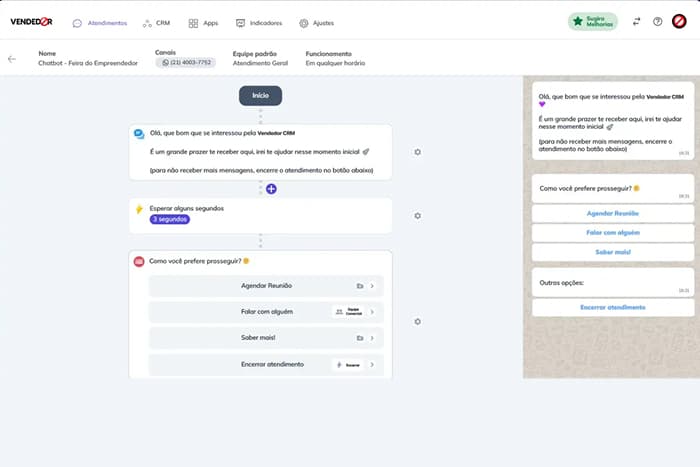Click the WhatsApp channel (21) 4003-7752 chip
The width and height of the screenshot is (700, 467).
coord(186,63)
